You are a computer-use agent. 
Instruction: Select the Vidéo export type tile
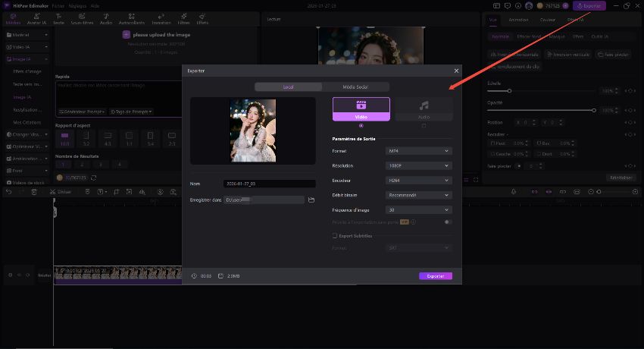coord(361,108)
